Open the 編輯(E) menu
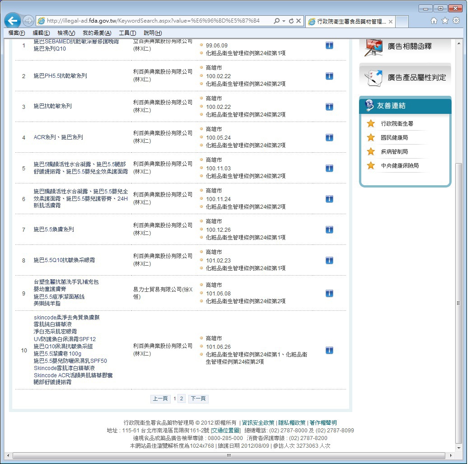 tap(41, 33)
